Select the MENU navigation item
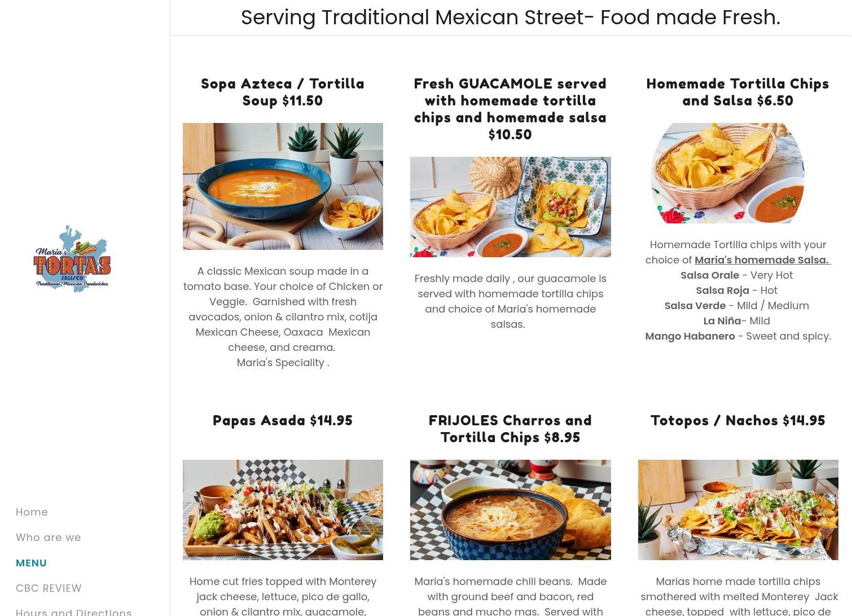The width and height of the screenshot is (852, 616). click(31, 563)
